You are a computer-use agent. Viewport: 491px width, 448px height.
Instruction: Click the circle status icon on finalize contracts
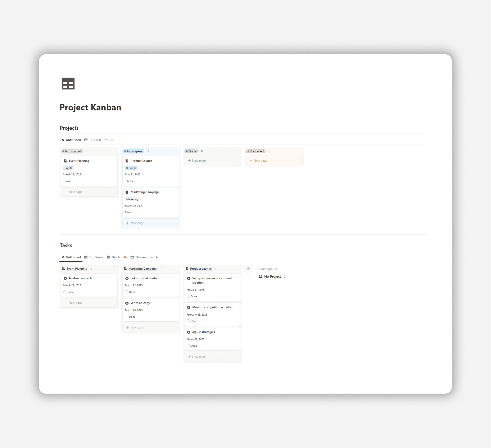coord(65,278)
